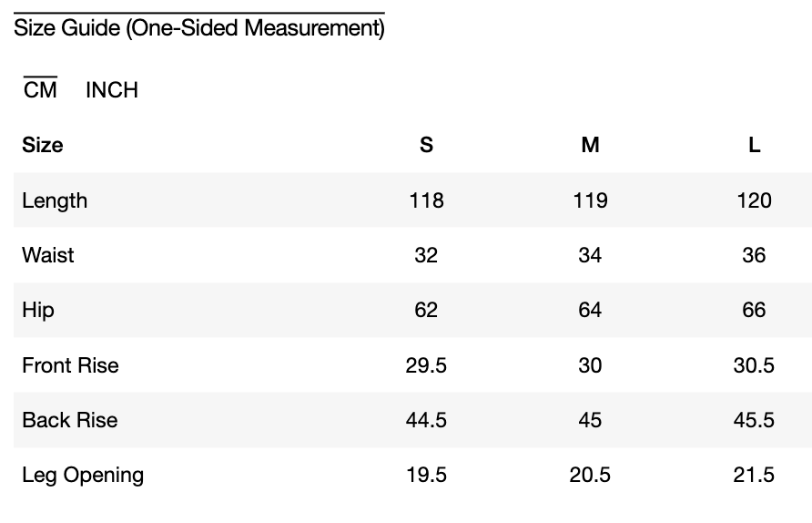The image size is (812, 523).
Task: Click the Waist value 34 for size M
Action: pyautogui.click(x=590, y=255)
